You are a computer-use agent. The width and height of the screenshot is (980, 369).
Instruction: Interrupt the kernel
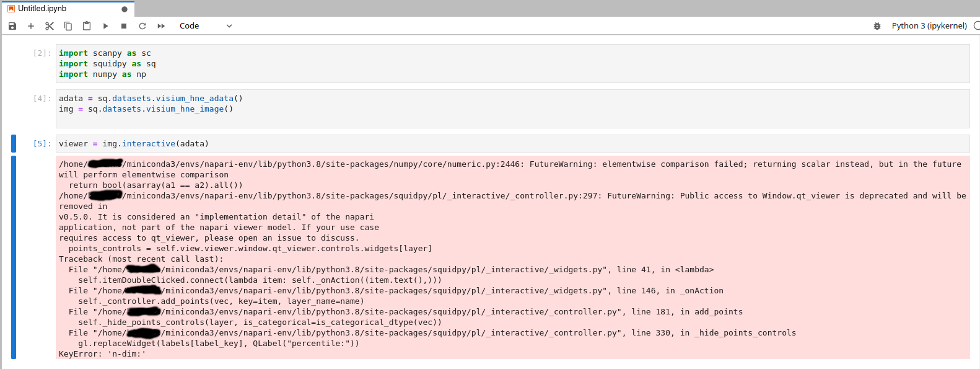click(124, 25)
